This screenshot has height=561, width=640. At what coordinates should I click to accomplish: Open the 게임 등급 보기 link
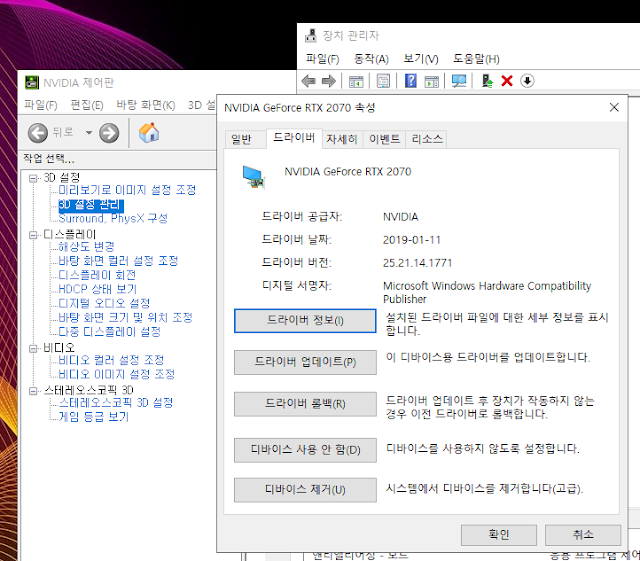pyautogui.click(x=93, y=417)
